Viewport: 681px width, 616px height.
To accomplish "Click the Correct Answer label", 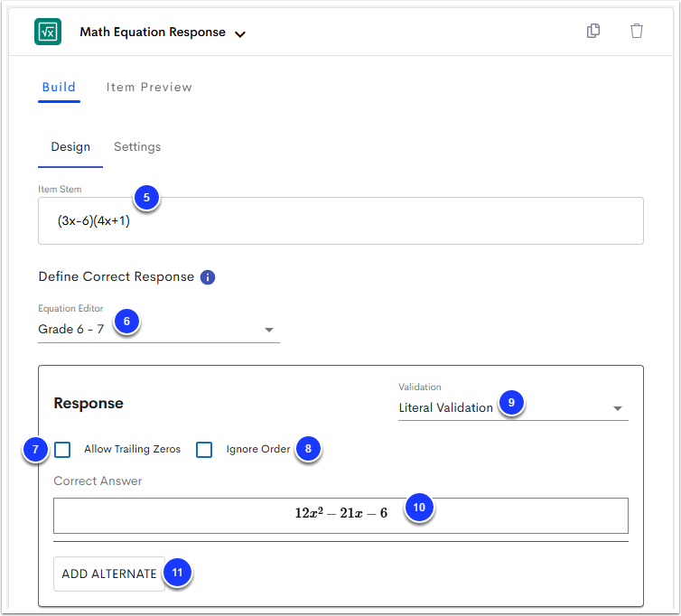I will pyautogui.click(x=98, y=481).
